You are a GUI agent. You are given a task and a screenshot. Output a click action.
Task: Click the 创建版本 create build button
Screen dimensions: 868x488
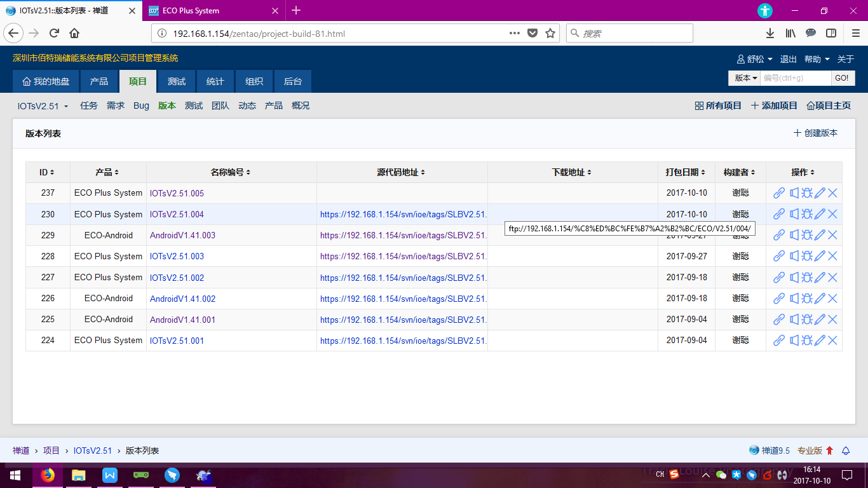[x=815, y=133]
